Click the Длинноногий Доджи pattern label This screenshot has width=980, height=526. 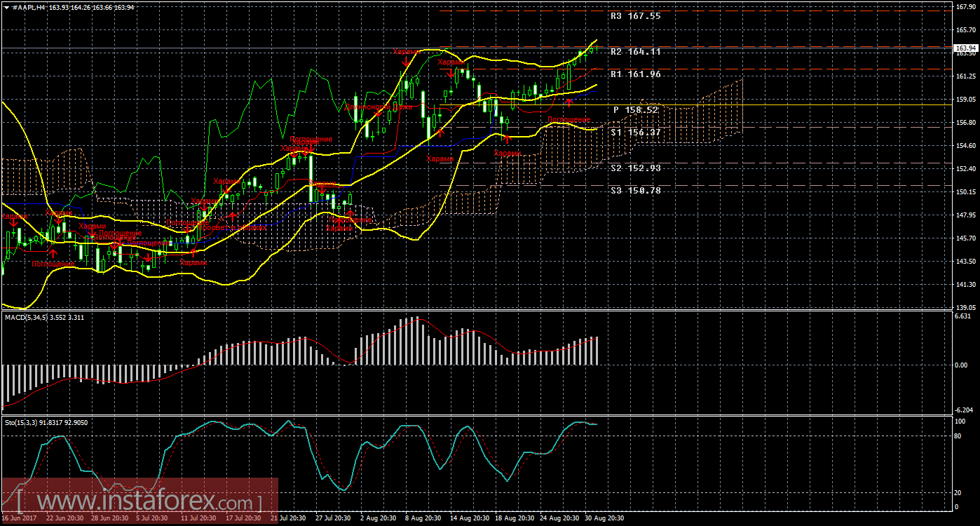tap(379, 107)
